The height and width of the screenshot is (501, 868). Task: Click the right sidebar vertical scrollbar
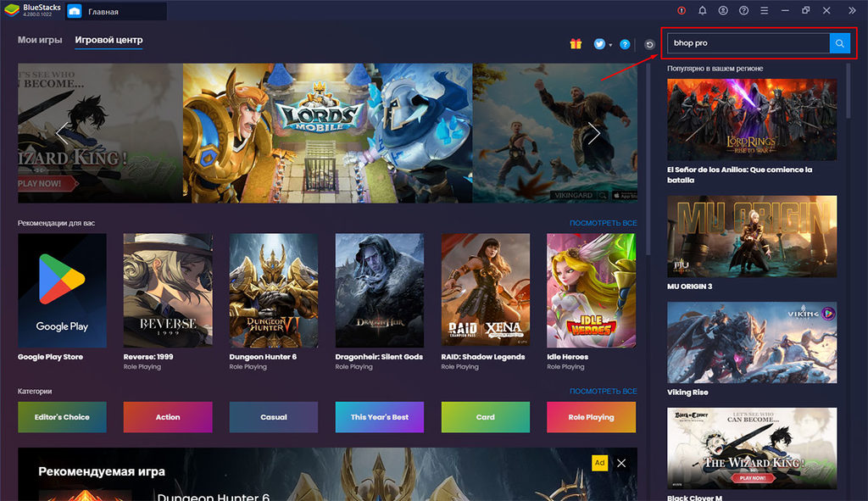[848, 92]
